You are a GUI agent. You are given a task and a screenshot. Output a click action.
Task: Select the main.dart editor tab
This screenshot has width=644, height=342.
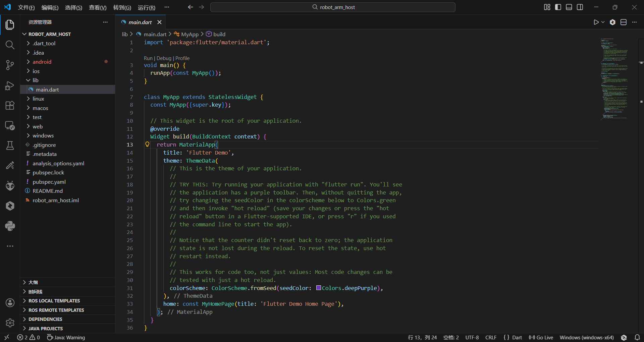tap(140, 22)
